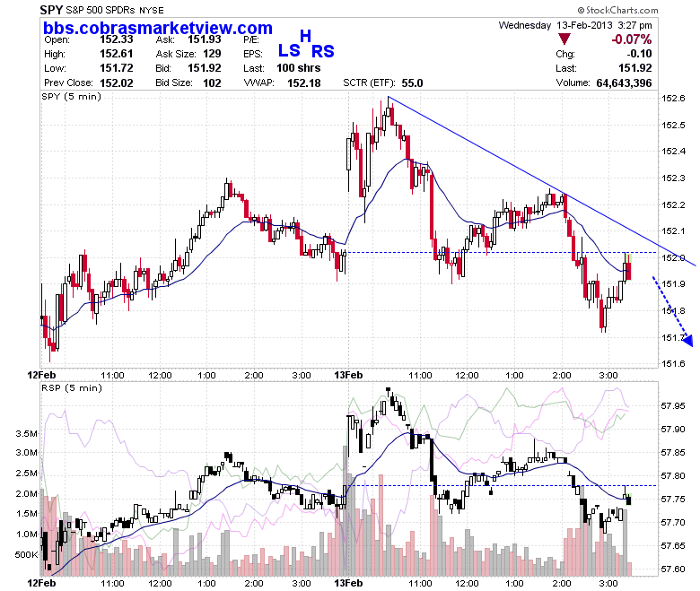Click the VWAP value 152.18
The height and width of the screenshot is (591, 700).
[x=304, y=83]
